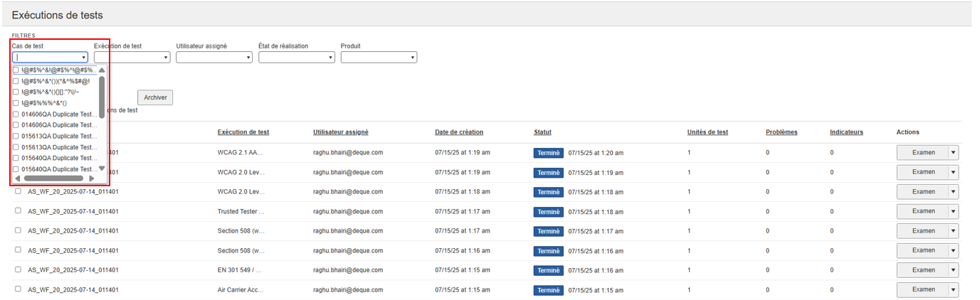
Task: Open Examen arrow menu for EN 301 549 row
Action: point(954,270)
